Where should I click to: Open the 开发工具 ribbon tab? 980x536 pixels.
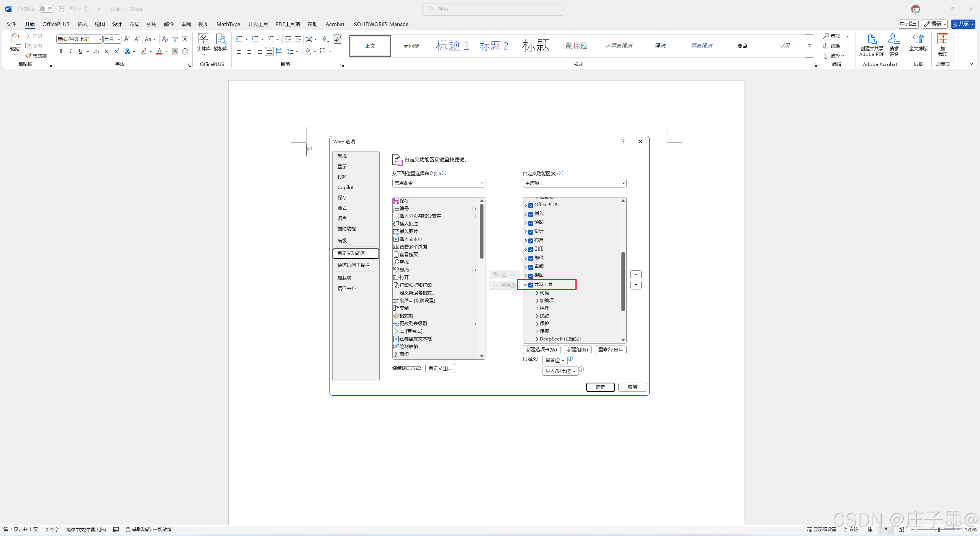pos(258,24)
